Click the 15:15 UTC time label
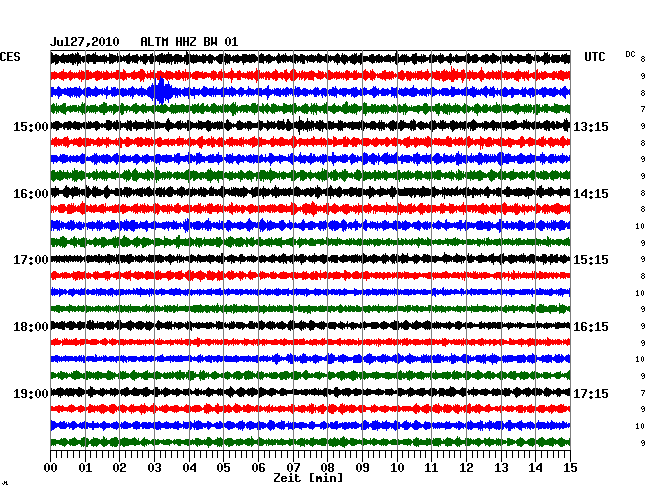 click(x=591, y=260)
